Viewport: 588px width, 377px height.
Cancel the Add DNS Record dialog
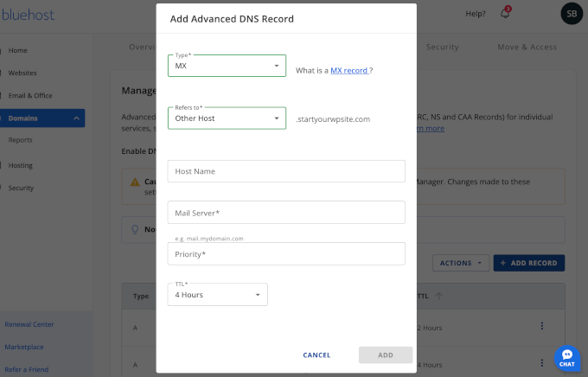pos(316,355)
